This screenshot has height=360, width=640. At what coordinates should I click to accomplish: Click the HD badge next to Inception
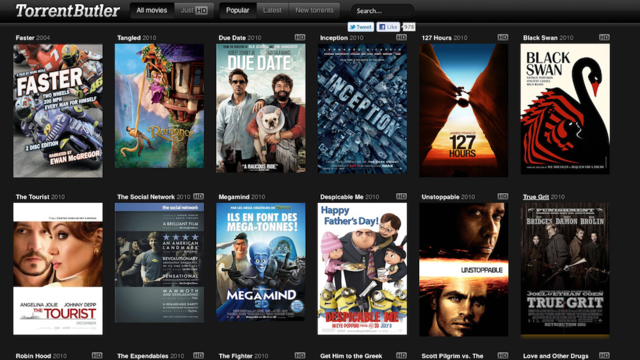(401, 37)
